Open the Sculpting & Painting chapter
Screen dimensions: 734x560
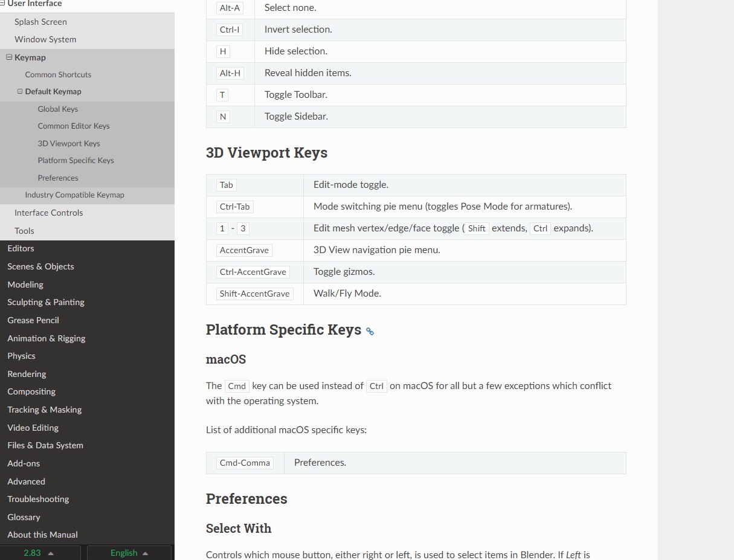click(46, 302)
